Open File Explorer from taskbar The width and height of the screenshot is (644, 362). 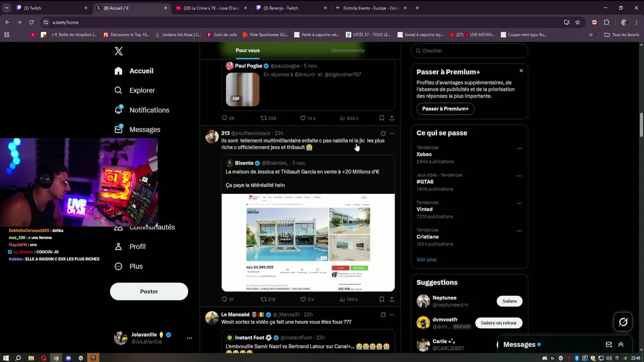tap(31, 358)
